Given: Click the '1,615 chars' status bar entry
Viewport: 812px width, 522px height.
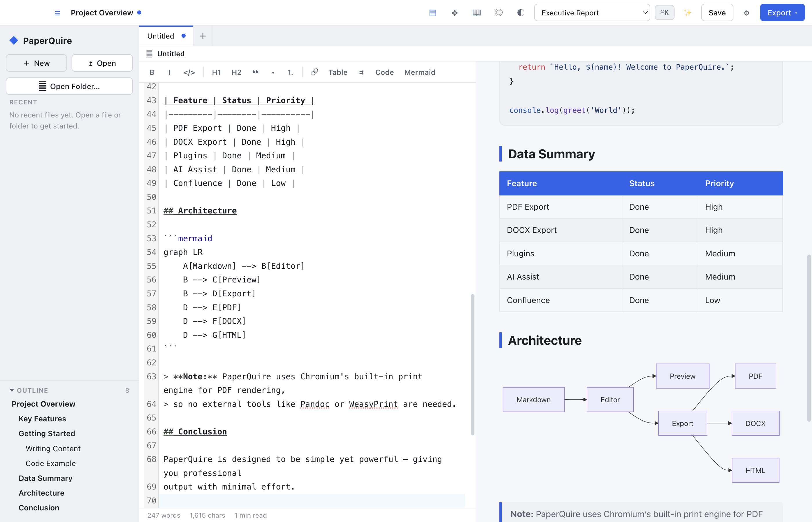Looking at the screenshot, I should [207, 515].
